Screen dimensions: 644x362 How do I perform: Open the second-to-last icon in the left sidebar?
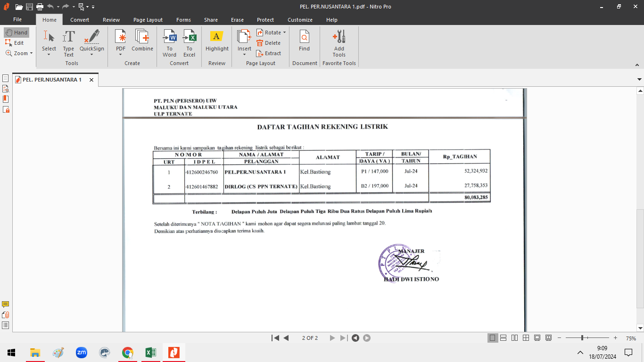pos(6,315)
